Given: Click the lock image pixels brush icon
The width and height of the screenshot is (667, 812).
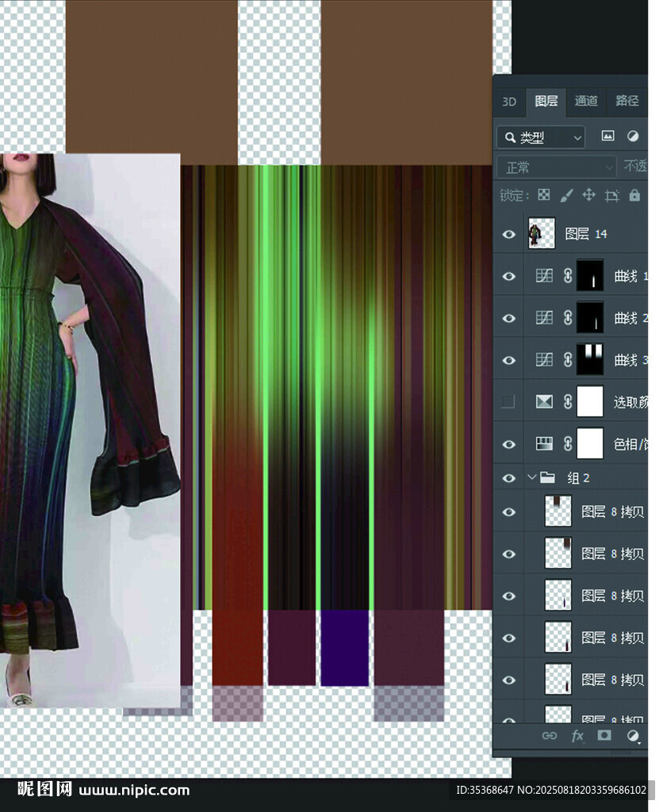Looking at the screenshot, I should 566,195.
